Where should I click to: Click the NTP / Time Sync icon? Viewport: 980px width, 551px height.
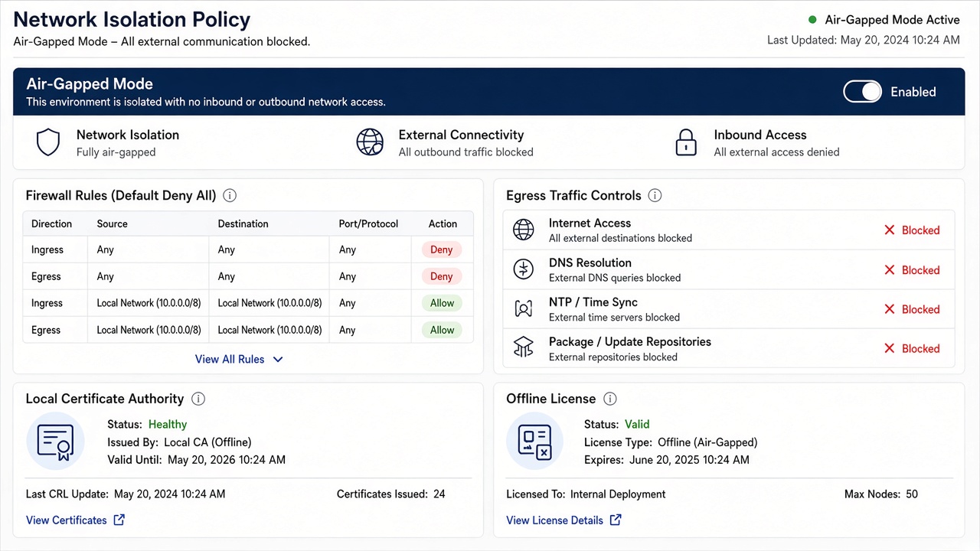[524, 309]
